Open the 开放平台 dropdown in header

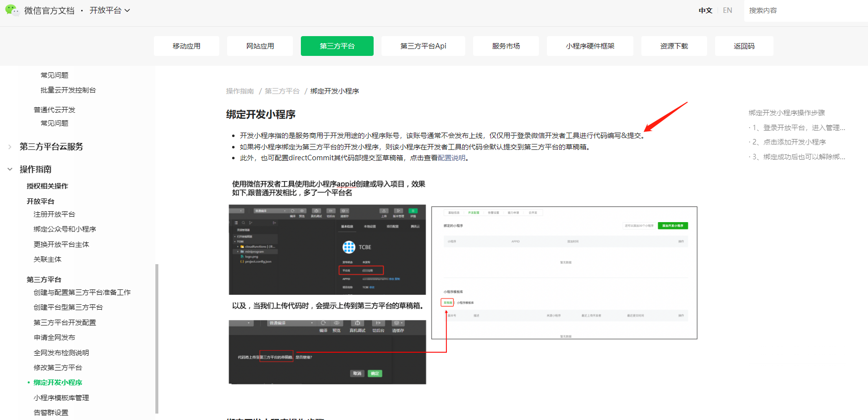109,10
